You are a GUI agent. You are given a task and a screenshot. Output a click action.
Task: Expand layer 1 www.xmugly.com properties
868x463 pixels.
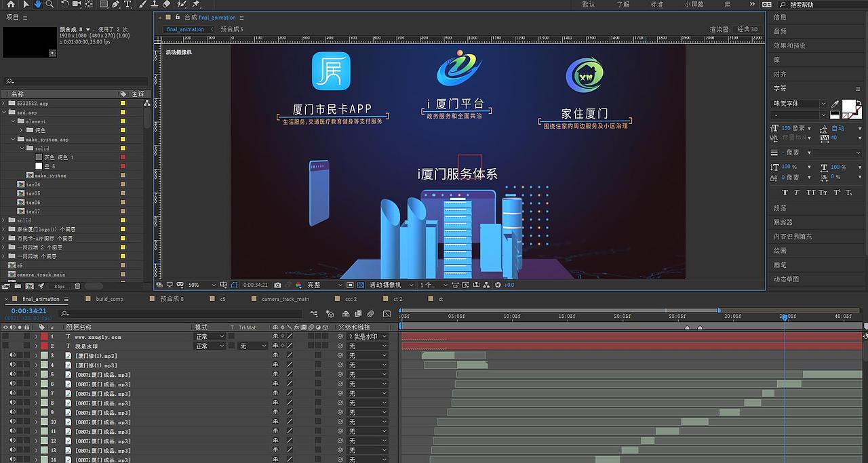[36, 336]
